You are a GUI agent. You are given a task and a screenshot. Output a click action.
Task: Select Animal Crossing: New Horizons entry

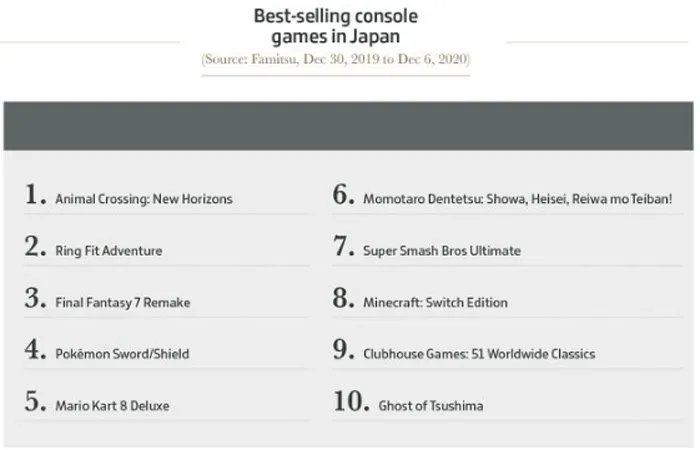[143, 199]
